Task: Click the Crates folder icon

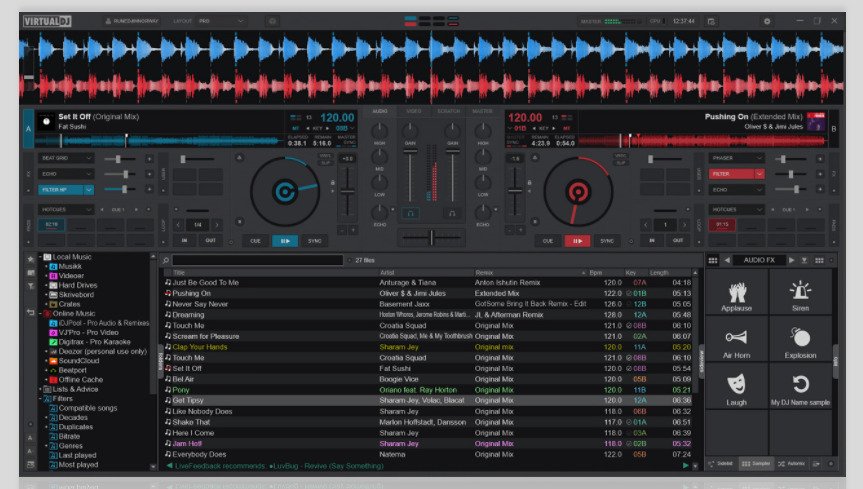Action: (x=53, y=304)
